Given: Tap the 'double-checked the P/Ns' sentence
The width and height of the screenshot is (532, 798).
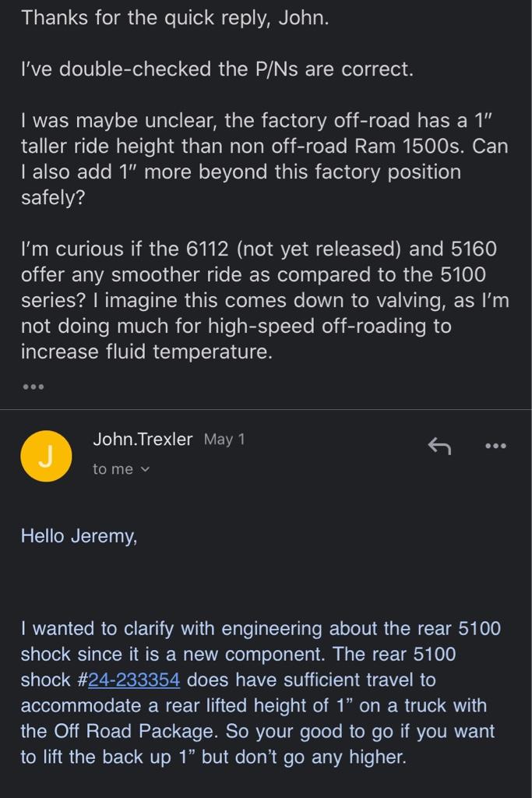Looking at the screenshot, I should (x=217, y=69).
